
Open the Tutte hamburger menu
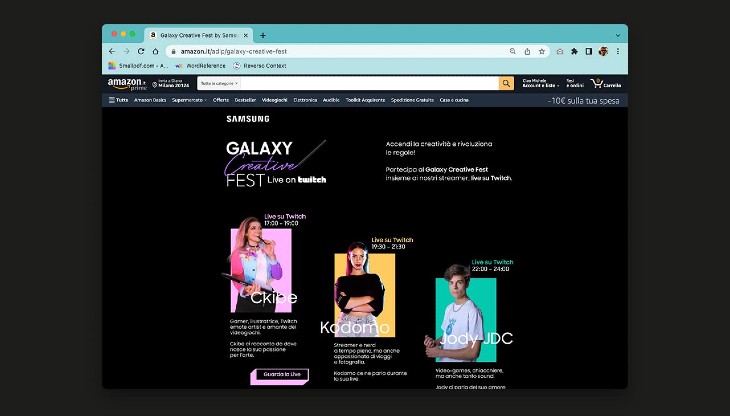coord(118,100)
